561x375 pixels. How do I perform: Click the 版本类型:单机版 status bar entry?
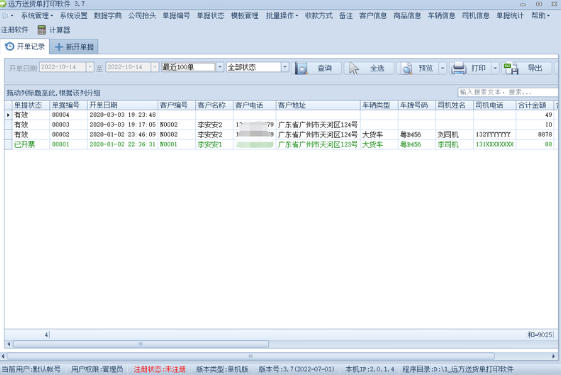[222, 369]
